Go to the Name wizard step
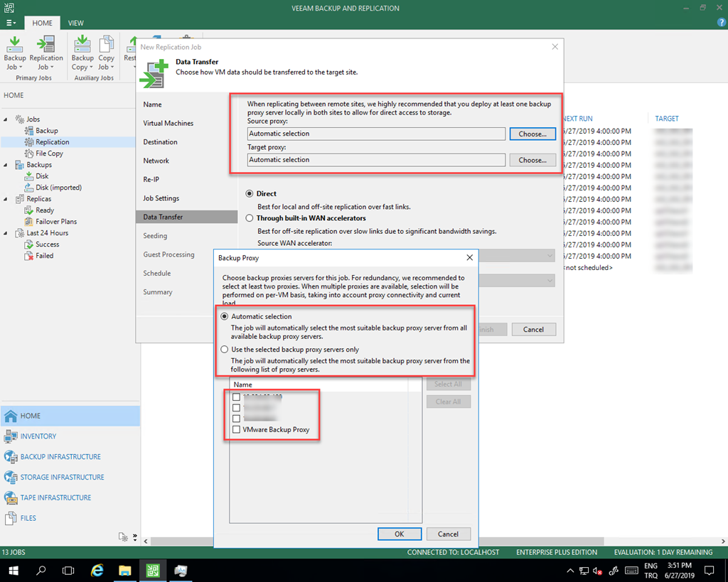Screen dimensions: 728x582 coord(152,104)
